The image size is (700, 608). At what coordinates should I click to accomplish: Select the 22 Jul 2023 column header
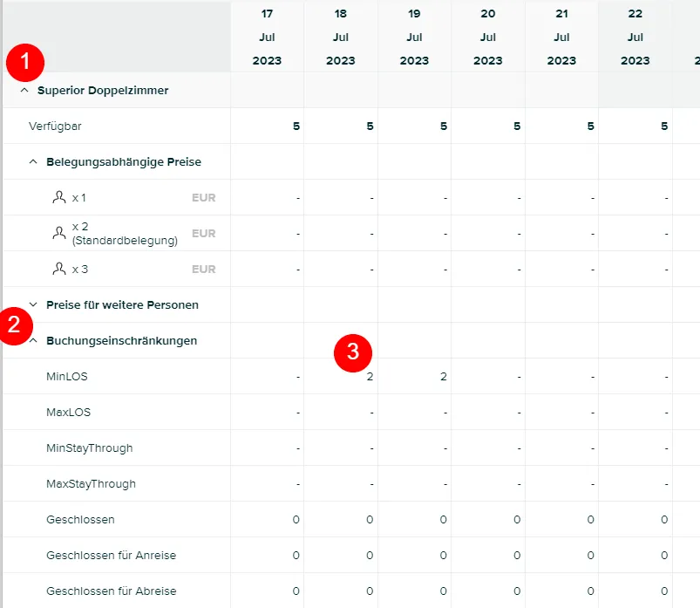click(x=635, y=38)
